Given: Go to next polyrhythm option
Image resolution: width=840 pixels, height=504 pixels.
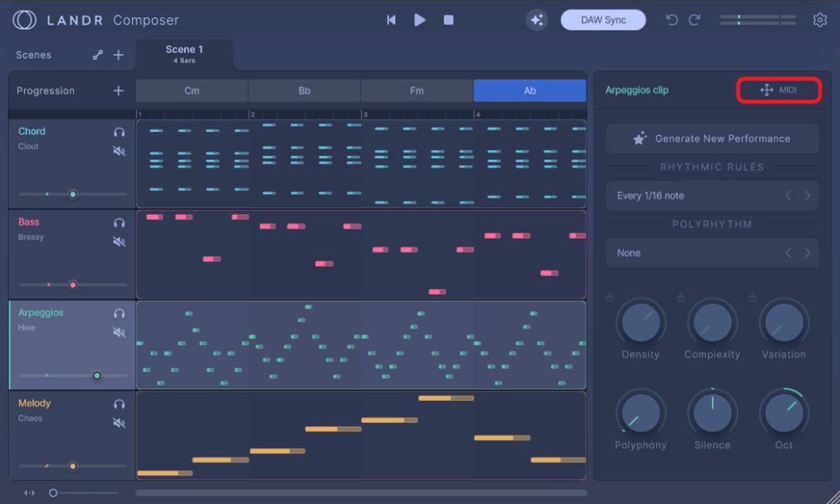Looking at the screenshot, I should pyautogui.click(x=807, y=253).
